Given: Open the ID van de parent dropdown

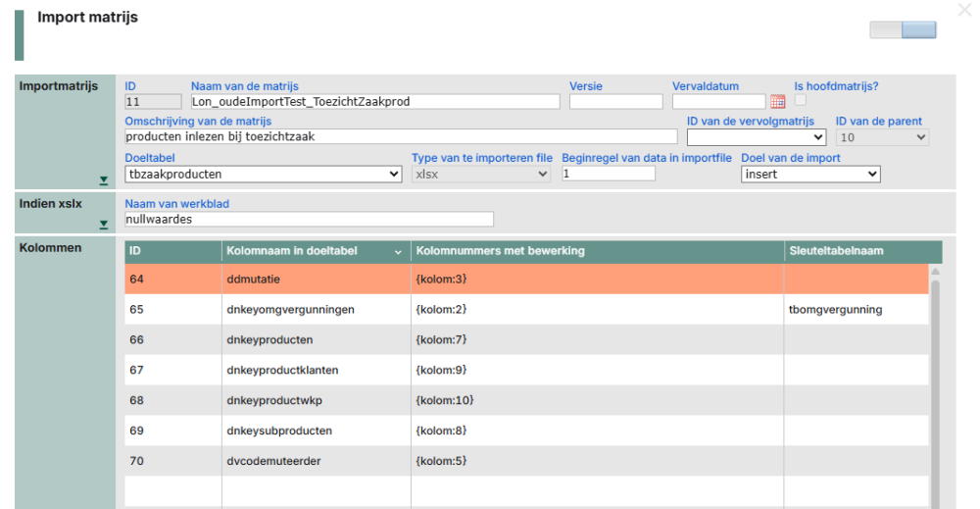Looking at the screenshot, I should point(882,137).
